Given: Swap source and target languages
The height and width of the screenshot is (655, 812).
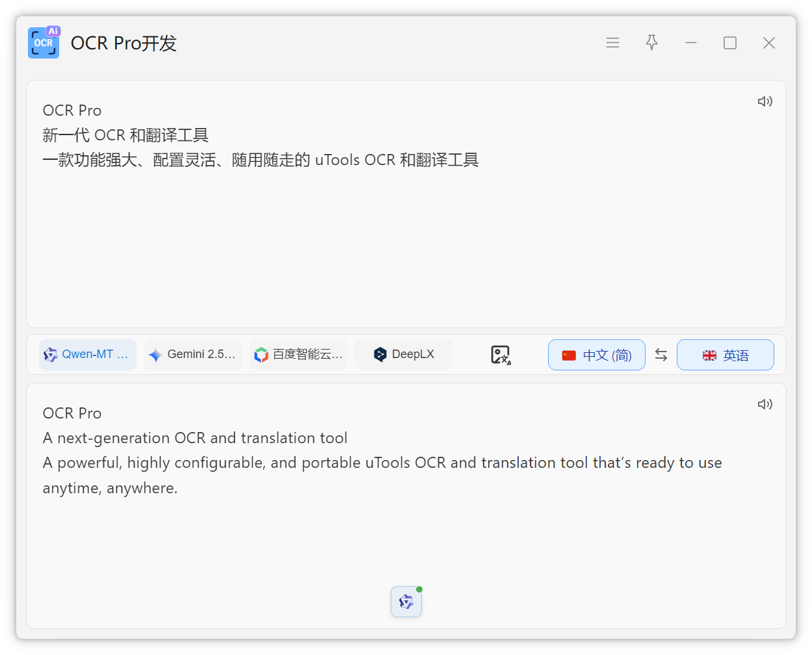Looking at the screenshot, I should tap(661, 355).
